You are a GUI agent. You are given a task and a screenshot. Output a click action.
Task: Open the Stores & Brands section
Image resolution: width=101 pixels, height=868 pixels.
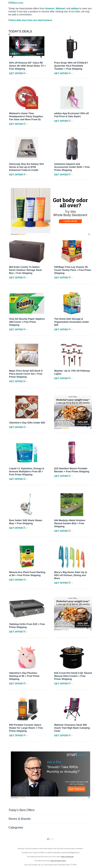(20, 819)
